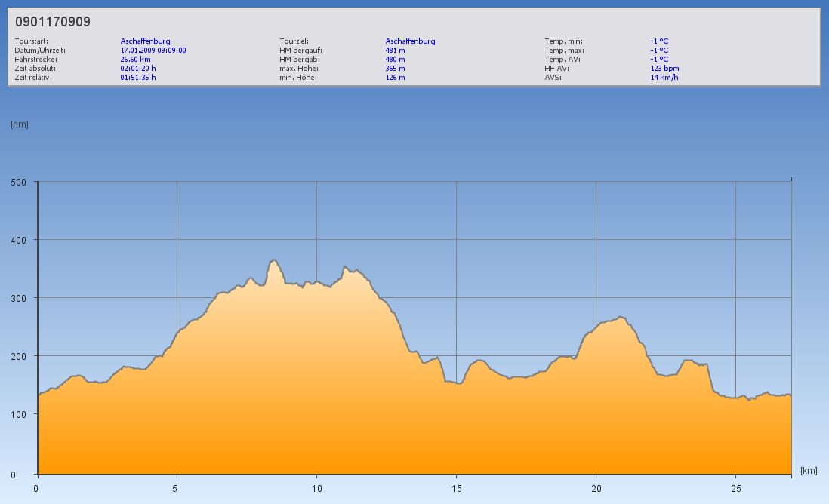Click the highest peak of the elevation profile
The width and height of the screenshot is (829, 504).
[274, 260]
